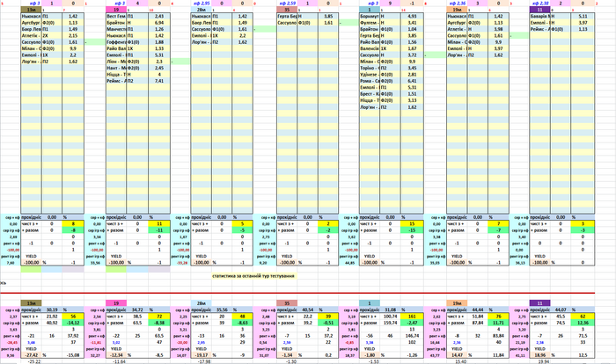This screenshot has width=616, height=364.
Task: Select the green cell '-8,58'
Action: (x=159, y=323)
